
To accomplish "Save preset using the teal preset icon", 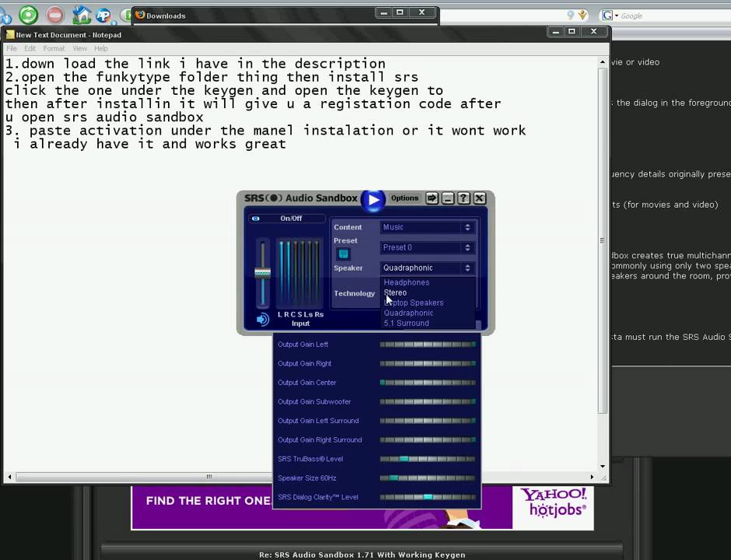I will point(344,254).
